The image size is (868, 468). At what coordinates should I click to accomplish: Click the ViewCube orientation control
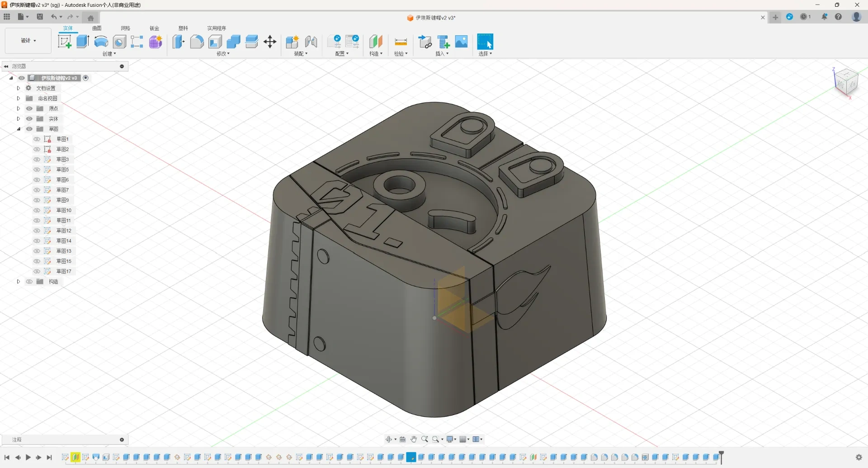click(x=845, y=82)
